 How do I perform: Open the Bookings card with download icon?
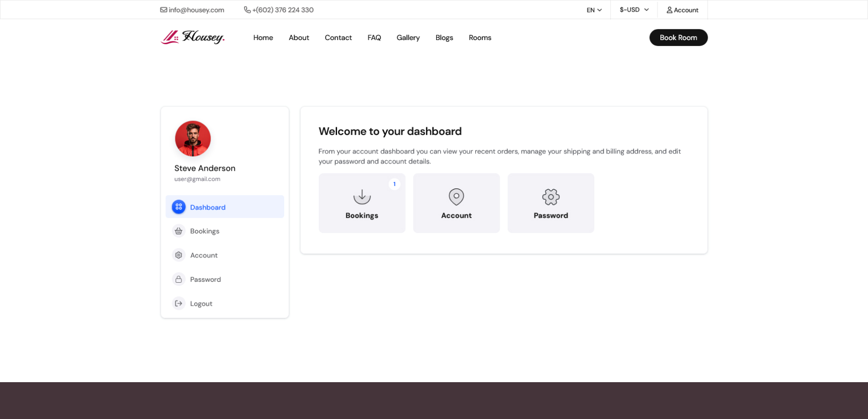tap(362, 203)
